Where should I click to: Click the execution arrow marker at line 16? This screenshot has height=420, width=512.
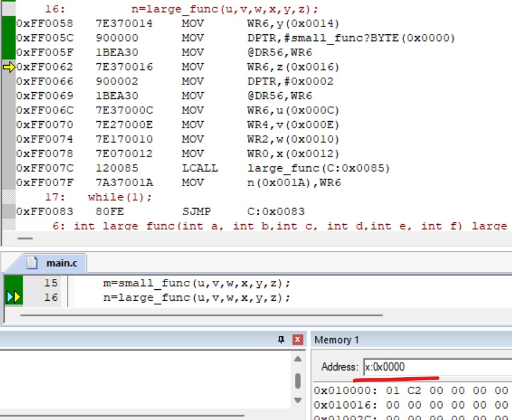(x=14, y=297)
